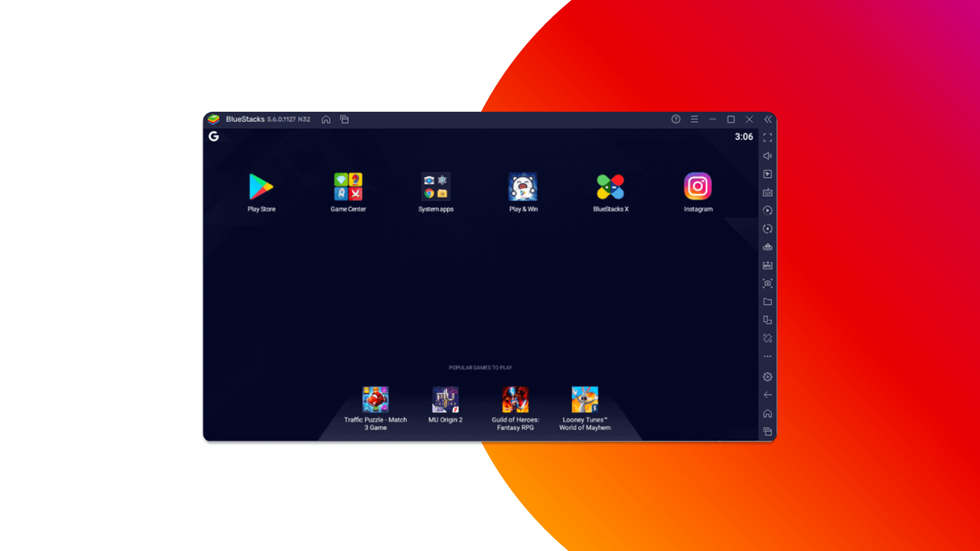Click the play circle icon in sidebar

[x=768, y=211]
